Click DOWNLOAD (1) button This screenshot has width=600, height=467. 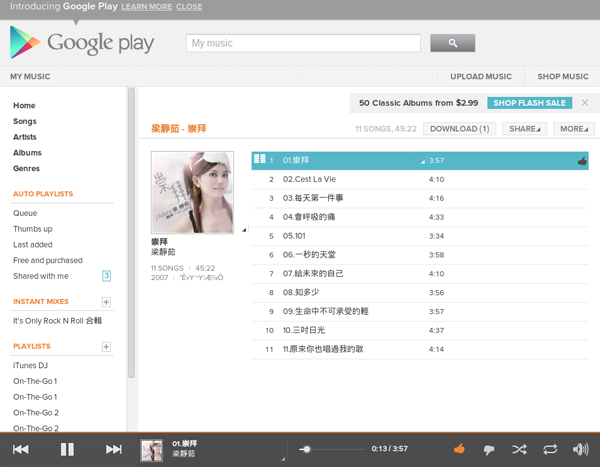coord(460,129)
